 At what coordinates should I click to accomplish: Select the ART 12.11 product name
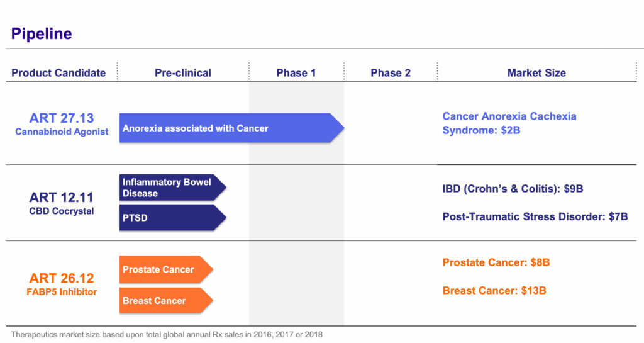[62, 198]
